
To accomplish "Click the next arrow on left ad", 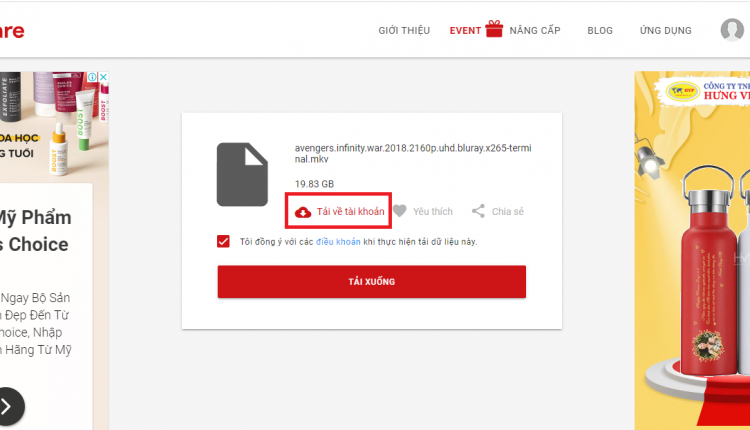I will tap(7, 407).
